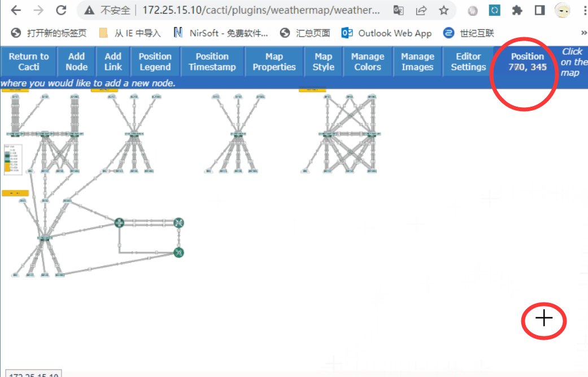Open Map Properties
Image resolution: width=588 pixels, height=377 pixels.
[274, 61]
